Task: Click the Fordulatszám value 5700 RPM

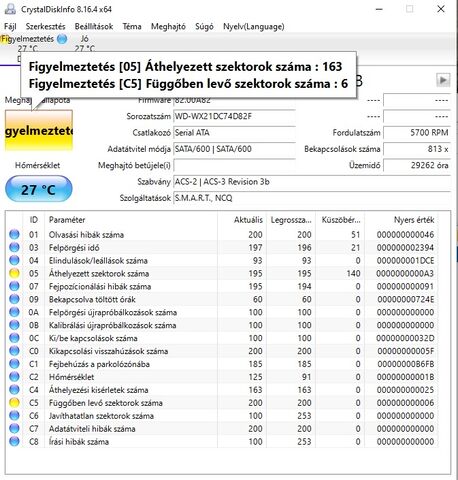Action: [417, 133]
